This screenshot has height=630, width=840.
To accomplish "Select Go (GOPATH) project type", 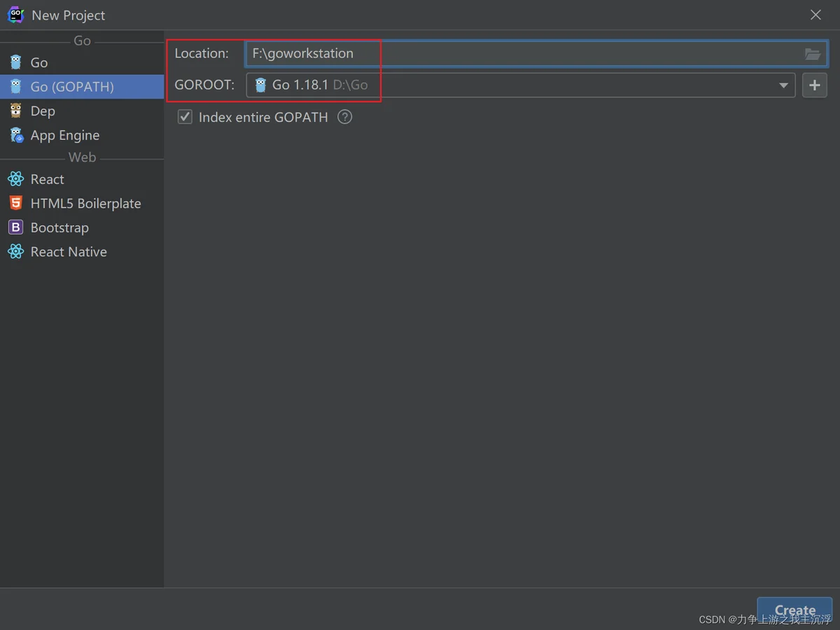I will pyautogui.click(x=82, y=87).
